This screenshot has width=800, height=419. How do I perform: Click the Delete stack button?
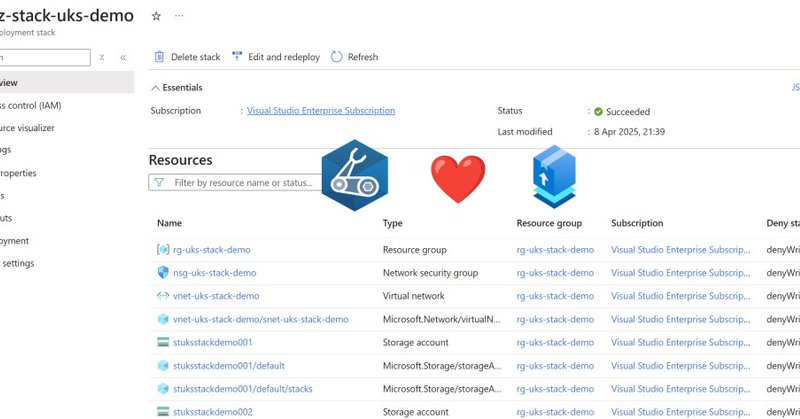click(x=187, y=57)
